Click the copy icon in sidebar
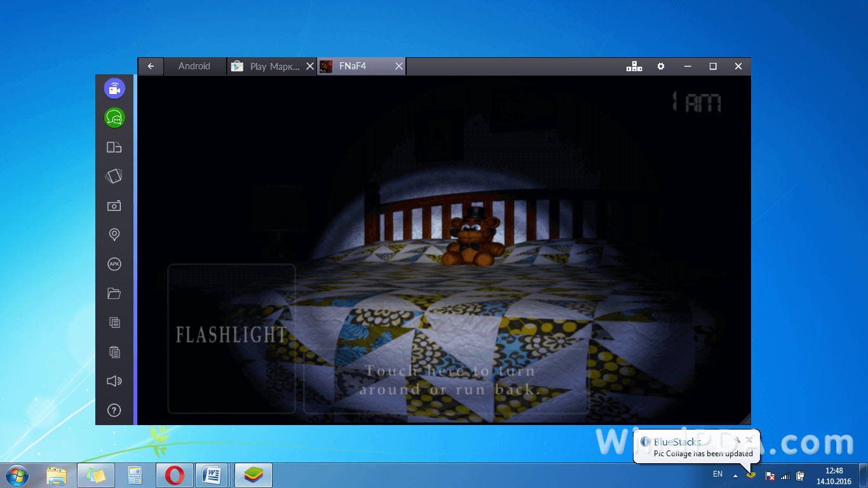The height and width of the screenshot is (488, 868). [x=114, y=323]
